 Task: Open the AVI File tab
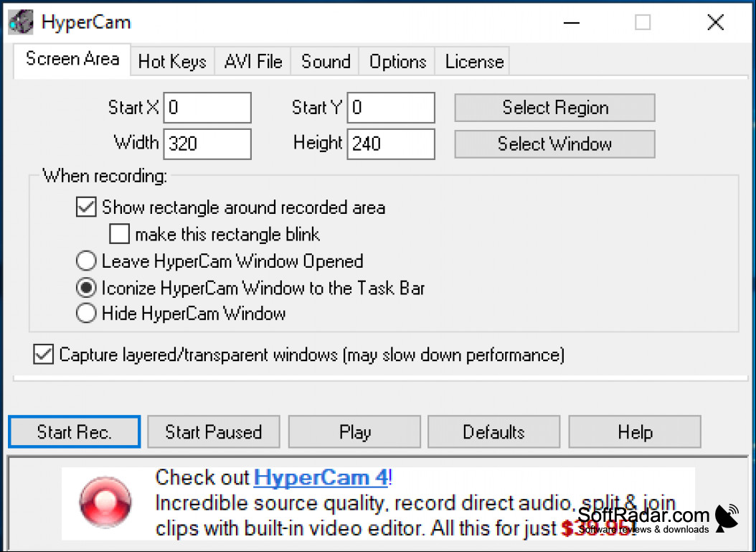tap(253, 62)
